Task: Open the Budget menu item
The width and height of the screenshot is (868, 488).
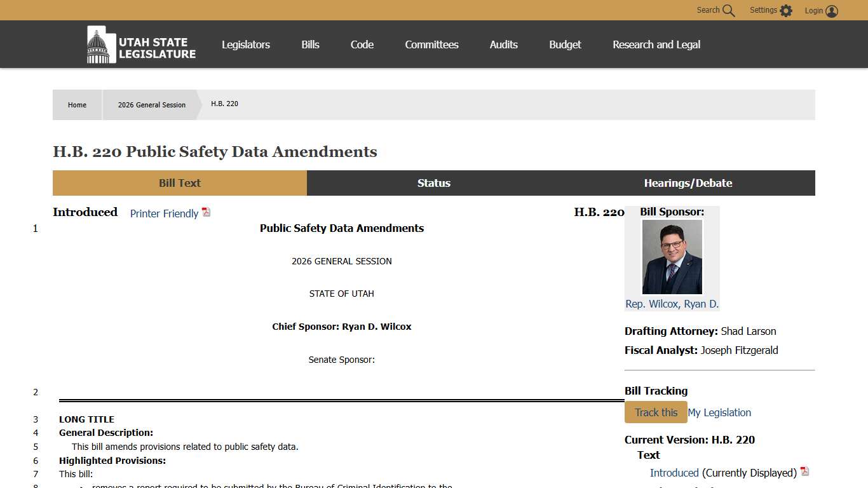Action: pyautogui.click(x=565, y=44)
